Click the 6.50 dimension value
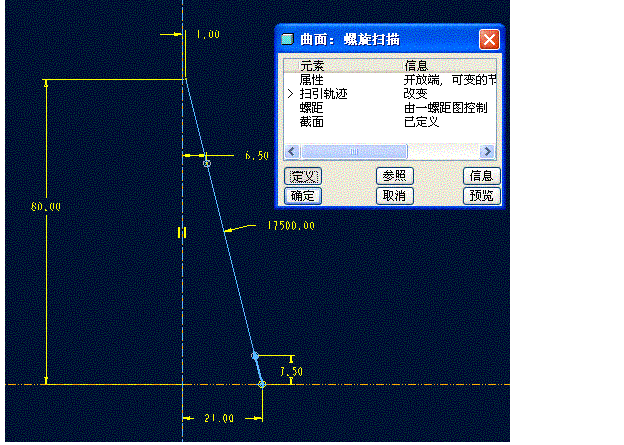 [x=257, y=156]
